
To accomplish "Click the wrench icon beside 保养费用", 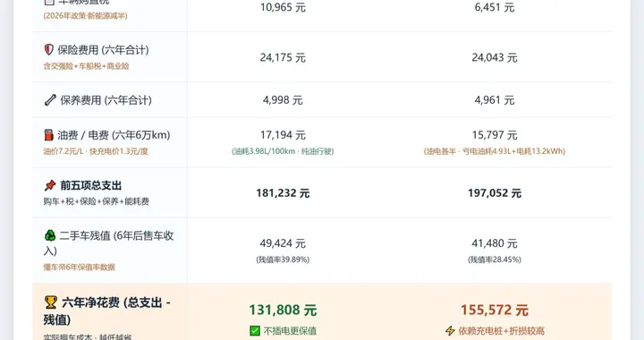I will point(50,100).
